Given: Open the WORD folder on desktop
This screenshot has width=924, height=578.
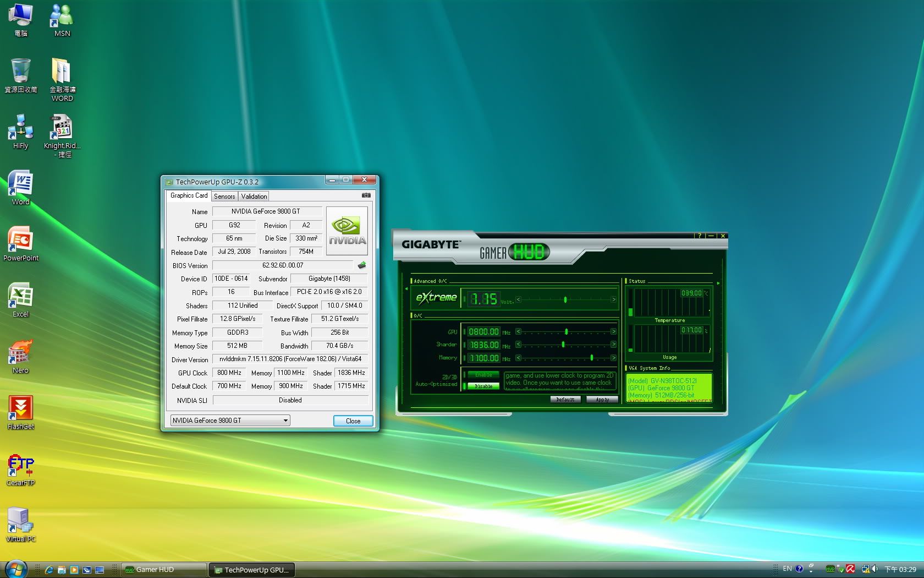Looking at the screenshot, I should [62, 80].
